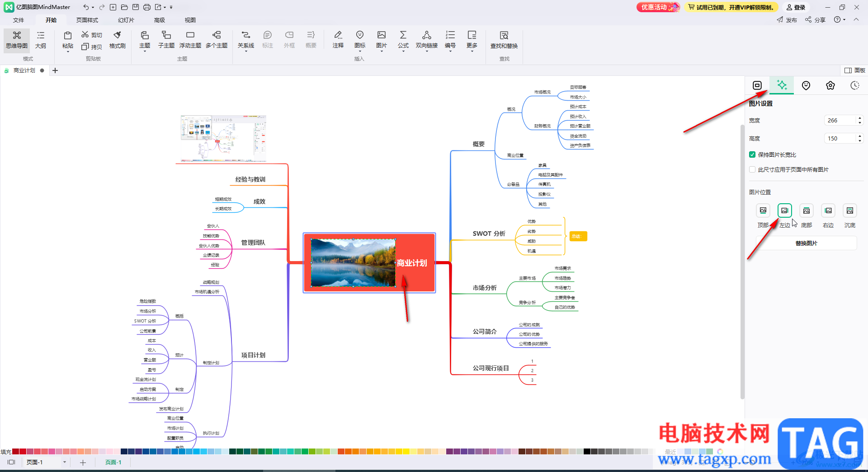The image size is (868, 472).
Task: Toggle the page list view icon
Action: coord(12,462)
